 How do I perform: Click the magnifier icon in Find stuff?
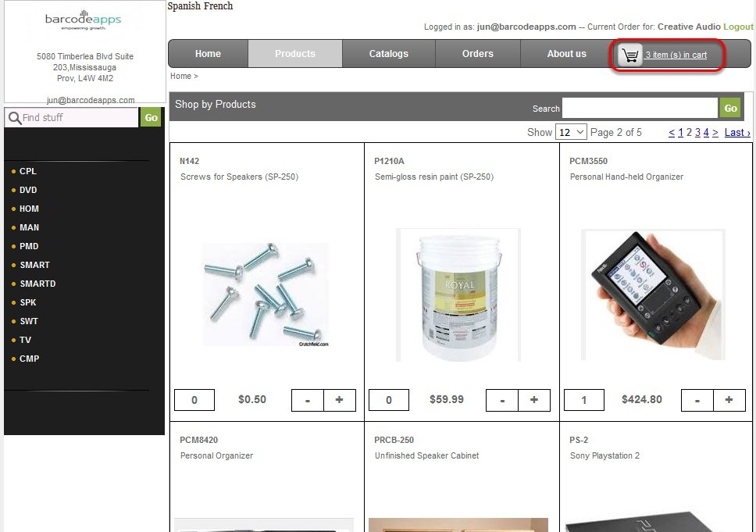(15, 118)
